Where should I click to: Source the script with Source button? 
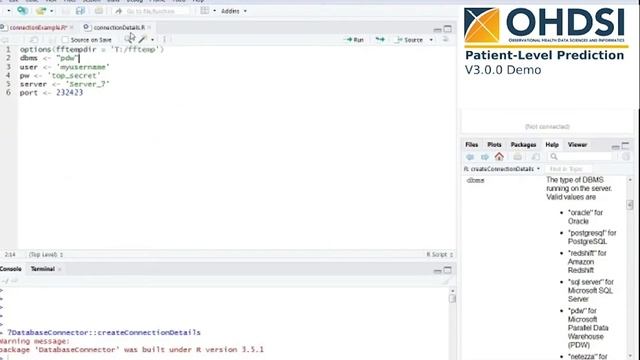click(409, 40)
